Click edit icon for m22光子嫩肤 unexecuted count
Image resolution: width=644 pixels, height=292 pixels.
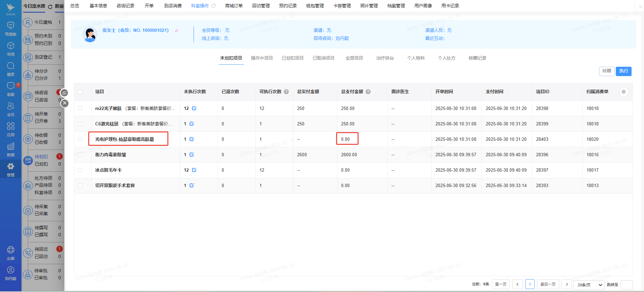click(x=194, y=108)
